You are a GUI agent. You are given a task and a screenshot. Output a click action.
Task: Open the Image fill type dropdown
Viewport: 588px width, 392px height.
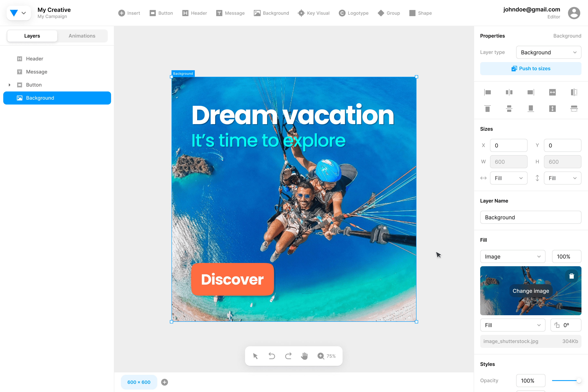512,256
